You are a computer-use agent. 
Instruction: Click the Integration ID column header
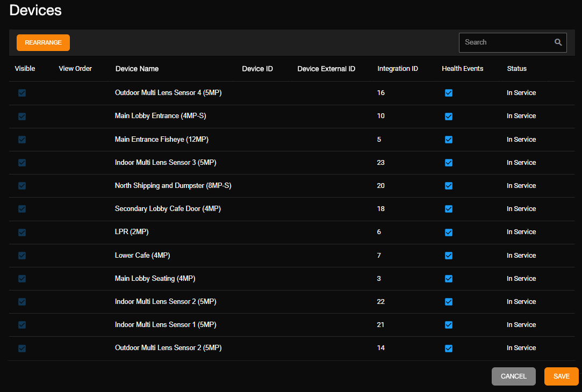pos(398,69)
